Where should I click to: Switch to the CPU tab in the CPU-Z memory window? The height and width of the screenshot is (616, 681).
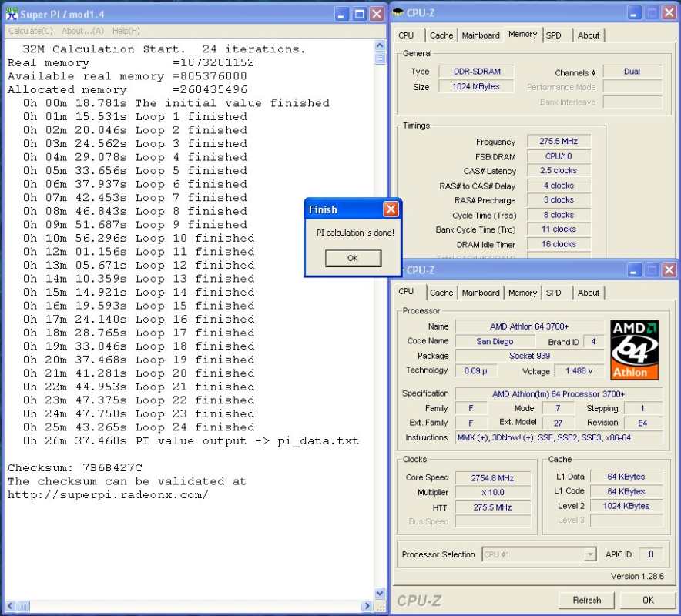406,35
